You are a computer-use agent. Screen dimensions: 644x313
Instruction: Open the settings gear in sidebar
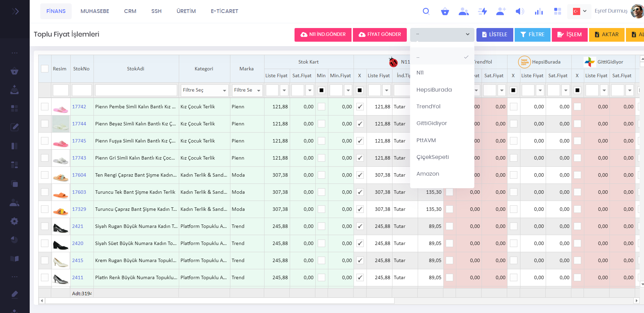point(14,221)
